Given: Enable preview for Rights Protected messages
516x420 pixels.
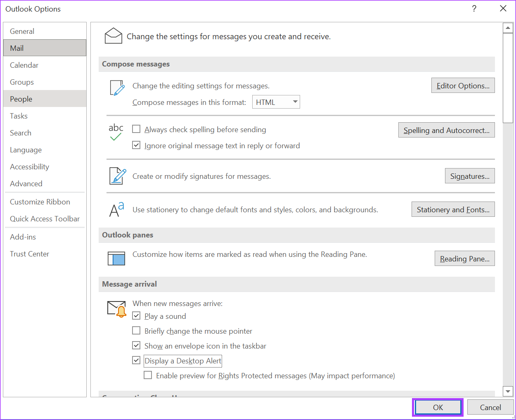Looking at the screenshot, I should tap(148, 375).
